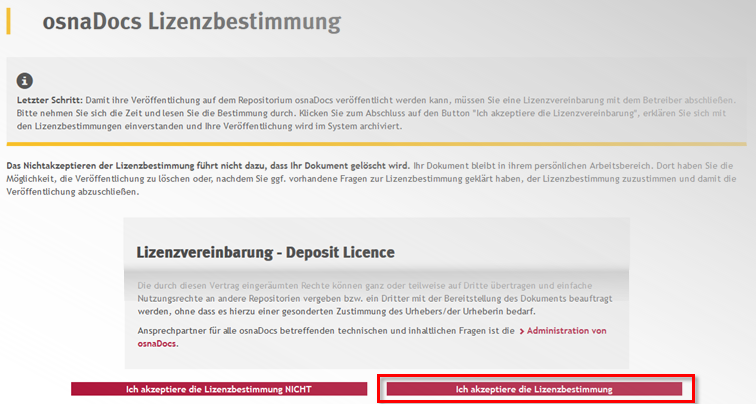756x404 pixels.
Task: Click the 'osnaDocs Lizenzbestimmung' page heading
Action: pyautogui.click(x=191, y=22)
